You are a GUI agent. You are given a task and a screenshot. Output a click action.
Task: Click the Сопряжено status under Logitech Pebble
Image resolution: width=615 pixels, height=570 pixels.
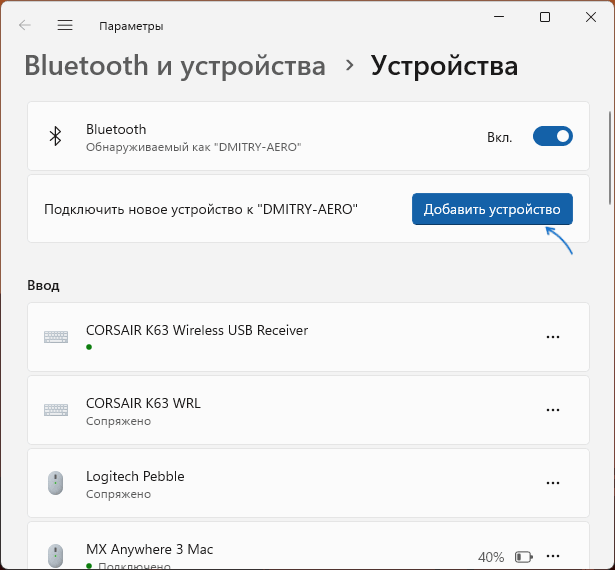click(x=118, y=494)
